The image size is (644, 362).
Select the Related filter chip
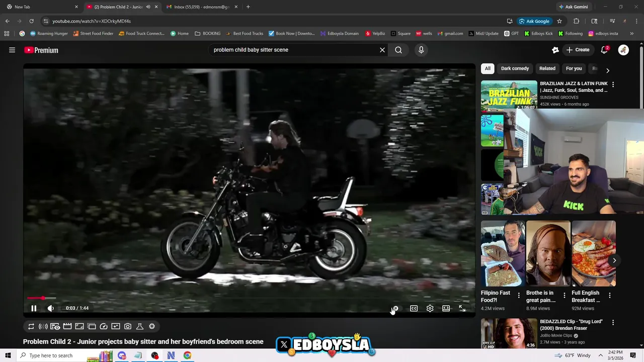click(x=547, y=68)
